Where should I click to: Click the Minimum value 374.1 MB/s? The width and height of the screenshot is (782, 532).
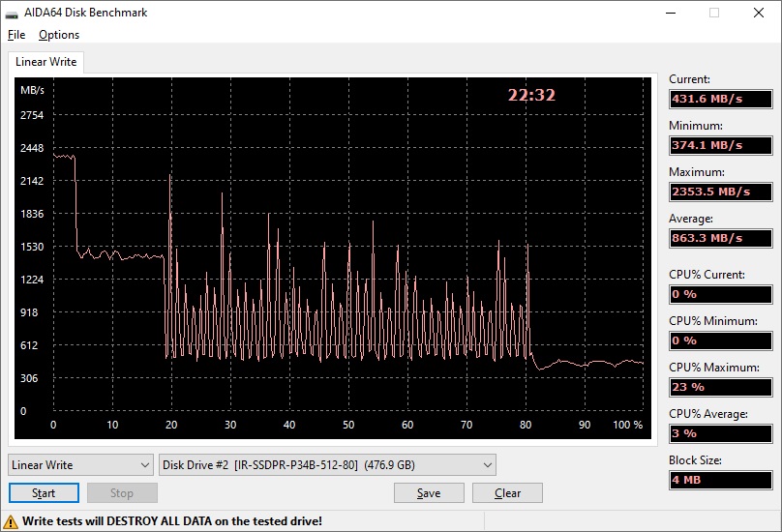pos(721,145)
